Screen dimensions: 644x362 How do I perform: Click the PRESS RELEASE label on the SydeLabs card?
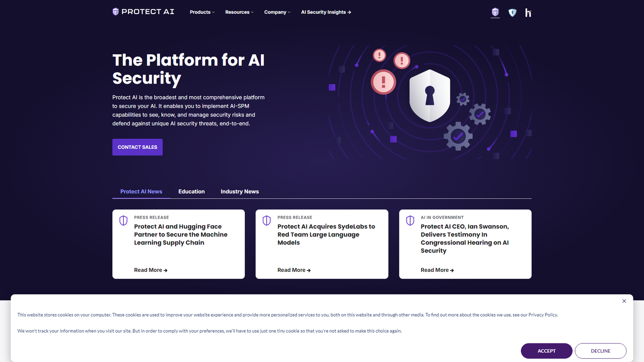295,217
